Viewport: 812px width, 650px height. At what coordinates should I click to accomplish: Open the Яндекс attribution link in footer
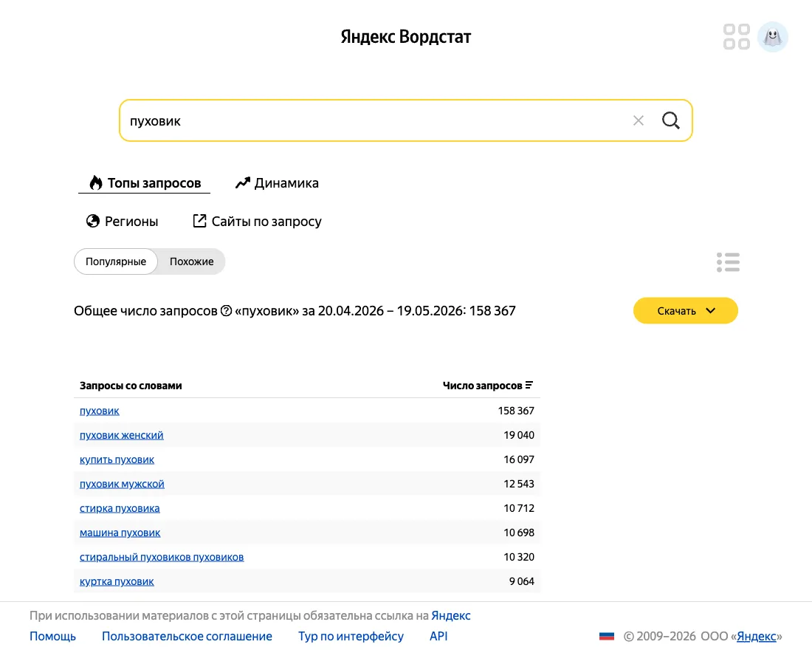(x=450, y=616)
